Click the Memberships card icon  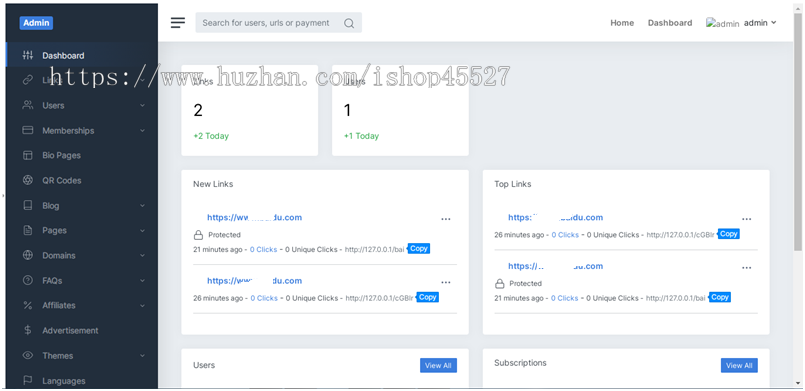point(28,130)
